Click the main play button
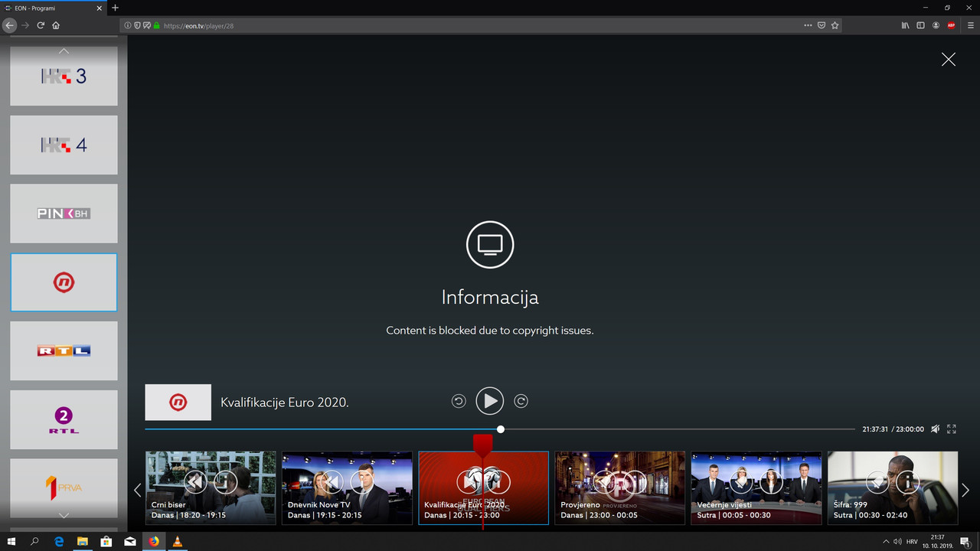This screenshot has width=980, height=551. point(490,401)
